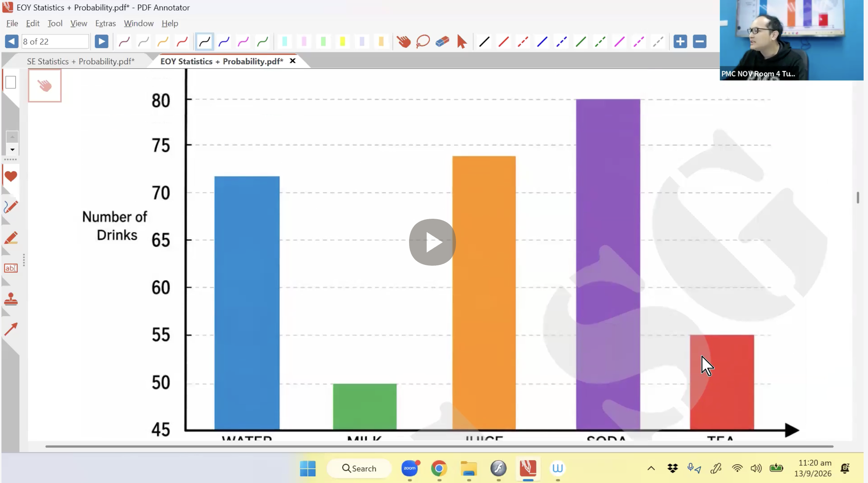Click the page number field '8 of 22'
Viewport: 868px width, 483px height.
pyautogui.click(x=55, y=41)
